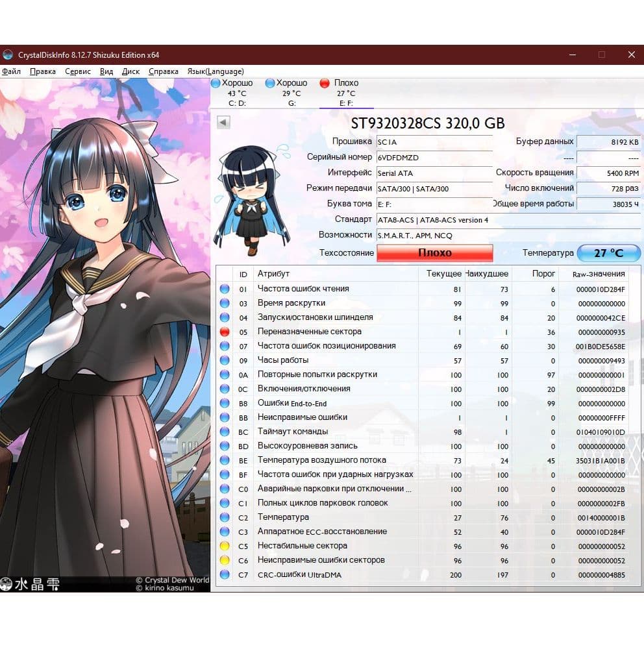The height and width of the screenshot is (649, 644).
Task: Click the blue status icon for attribute BB
Action: pos(225,417)
